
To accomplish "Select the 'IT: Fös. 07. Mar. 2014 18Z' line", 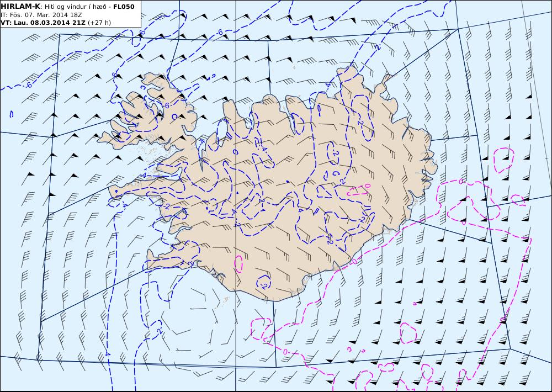I will (x=41, y=15).
